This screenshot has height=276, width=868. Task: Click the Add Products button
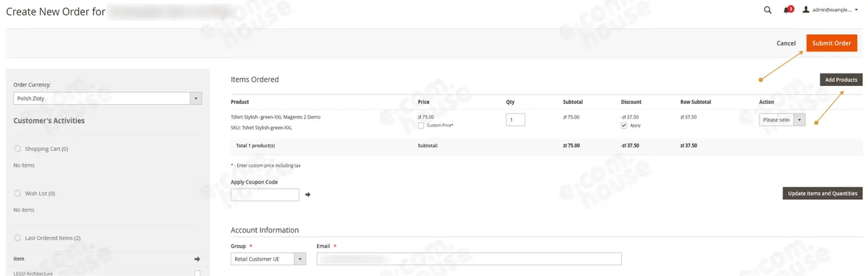coord(841,79)
